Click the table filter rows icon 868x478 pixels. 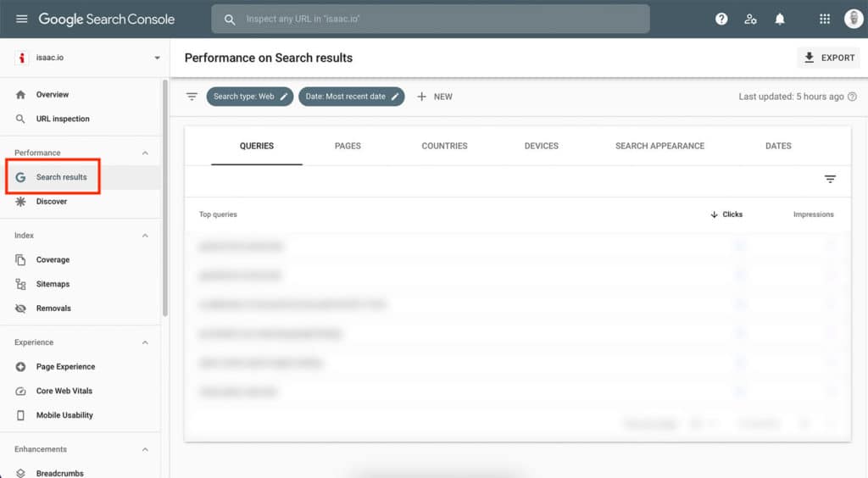click(x=830, y=179)
